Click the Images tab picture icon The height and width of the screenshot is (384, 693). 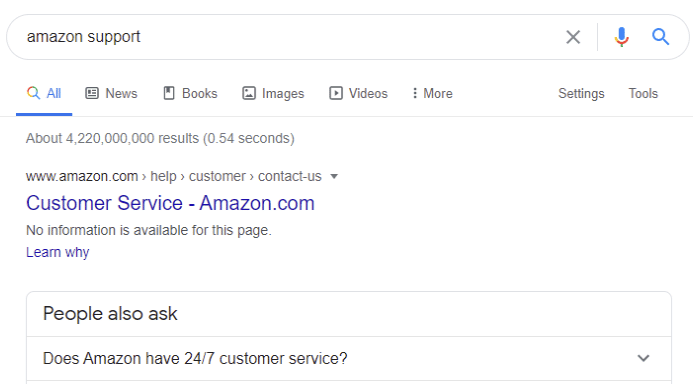coord(249,93)
